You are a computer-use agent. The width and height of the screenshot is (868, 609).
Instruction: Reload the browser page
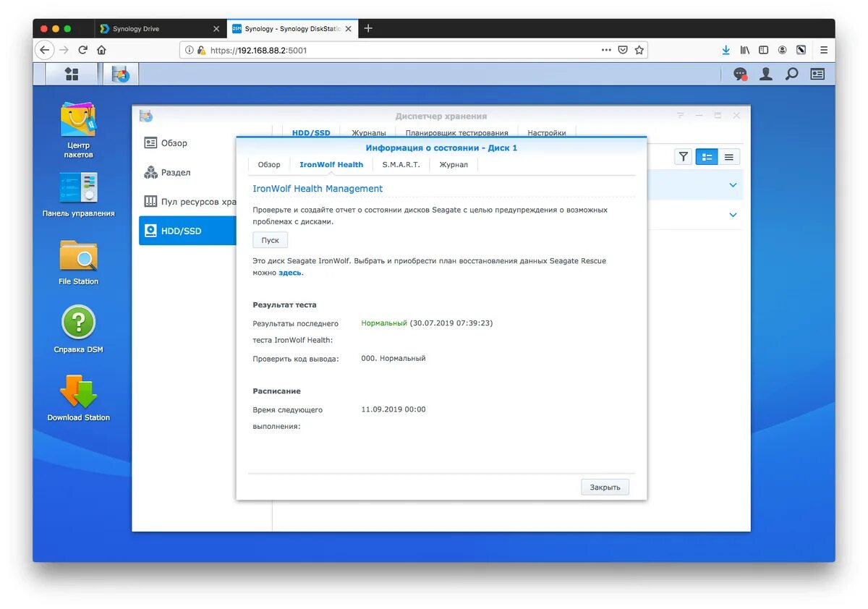coord(82,50)
